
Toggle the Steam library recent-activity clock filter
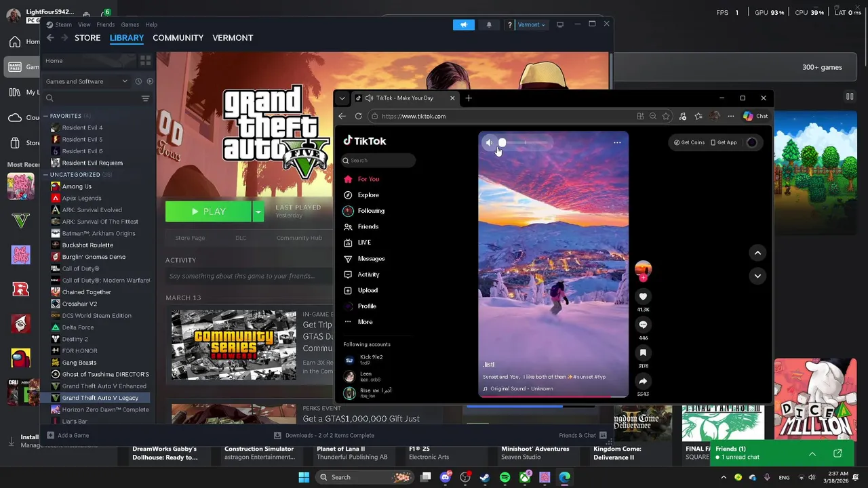point(138,81)
